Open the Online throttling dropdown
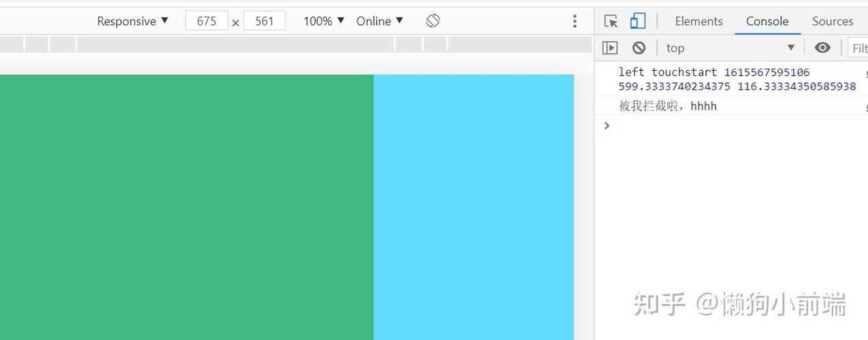868x340 pixels. 380,21
